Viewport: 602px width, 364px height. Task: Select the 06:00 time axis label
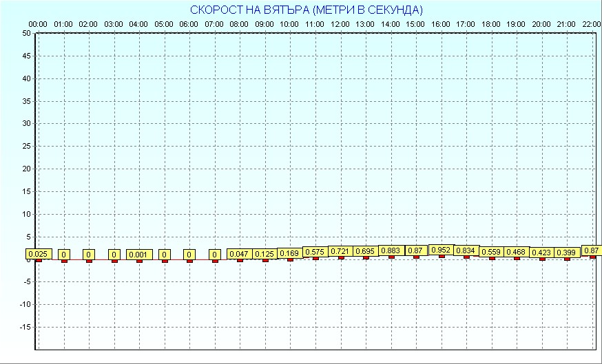click(x=189, y=24)
